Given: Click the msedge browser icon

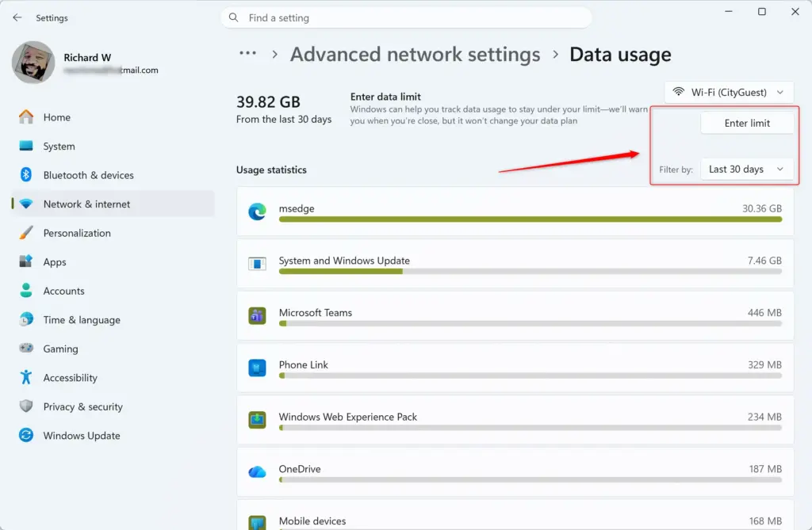Looking at the screenshot, I should (x=258, y=212).
